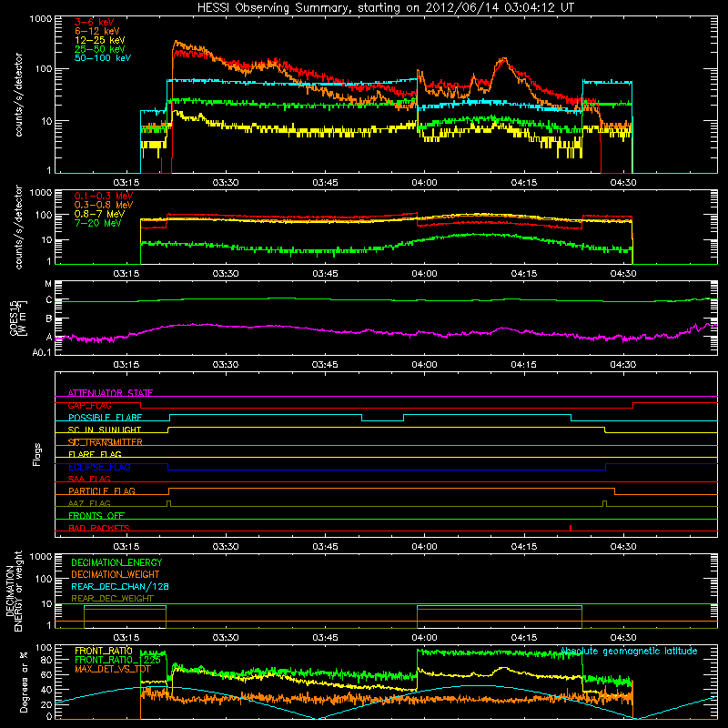Select the ATTENUATOR_STATE flag label
Screen dimensions: 728x728
pos(110,393)
